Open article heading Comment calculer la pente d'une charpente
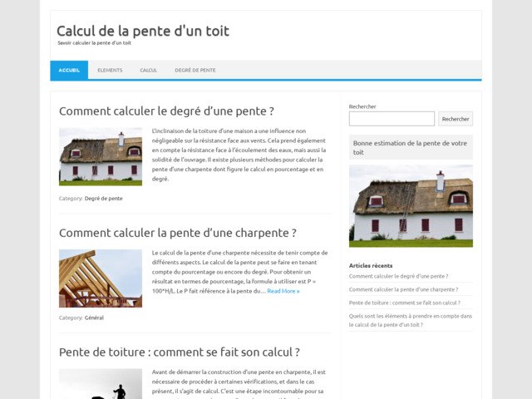This screenshot has height=399, width=532. [177, 233]
